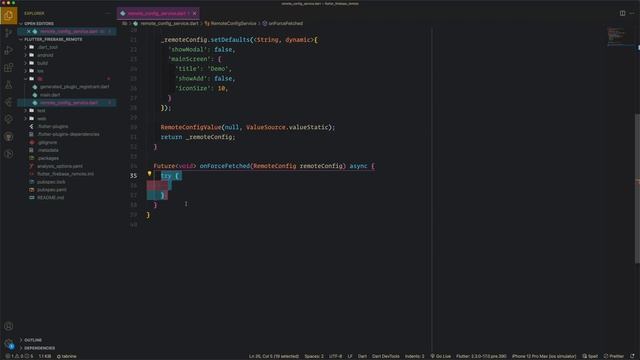640x360 pixels.
Task: Click remote_config_service.dart in breadcrumb
Action: pos(169,24)
